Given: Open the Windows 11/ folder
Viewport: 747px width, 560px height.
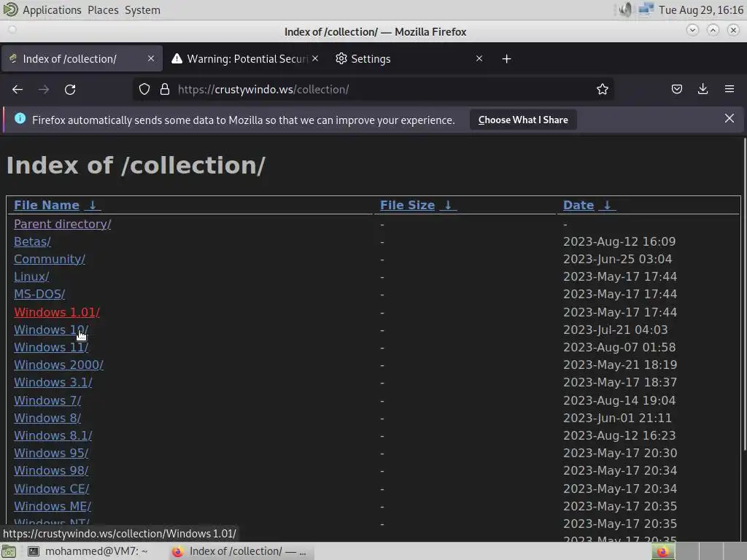Looking at the screenshot, I should [51, 348].
